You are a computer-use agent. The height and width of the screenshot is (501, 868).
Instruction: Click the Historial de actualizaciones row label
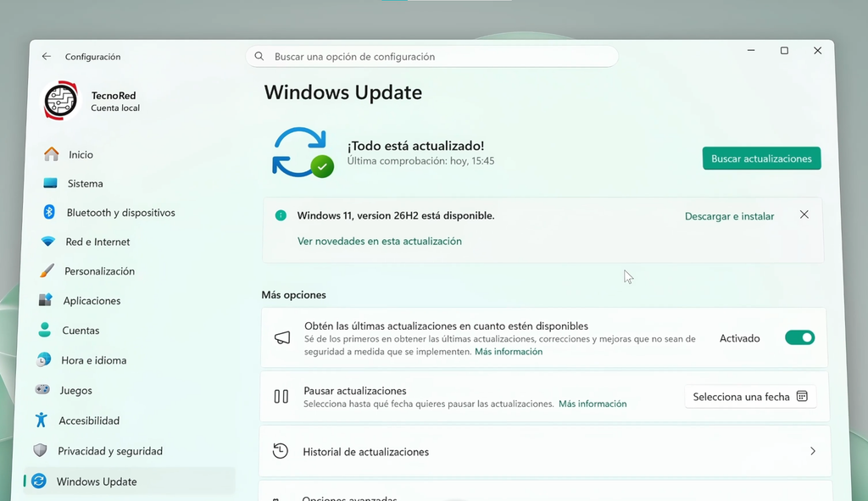coord(366,452)
